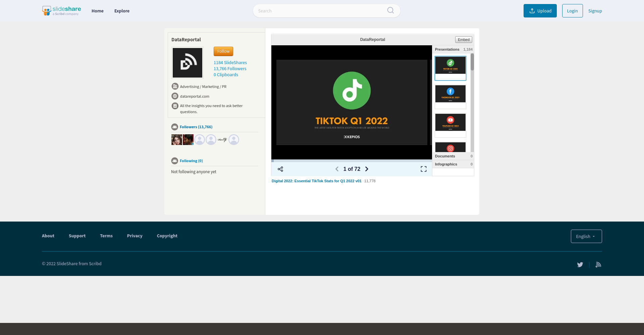
Task: Select Facebook Q1 2022 presentation thumbnail
Action: 450,97
